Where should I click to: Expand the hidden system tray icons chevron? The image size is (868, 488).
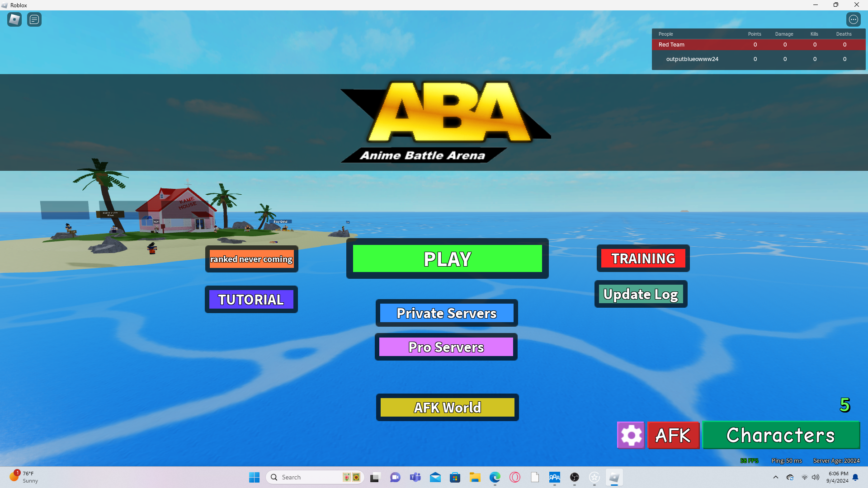pyautogui.click(x=776, y=477)
